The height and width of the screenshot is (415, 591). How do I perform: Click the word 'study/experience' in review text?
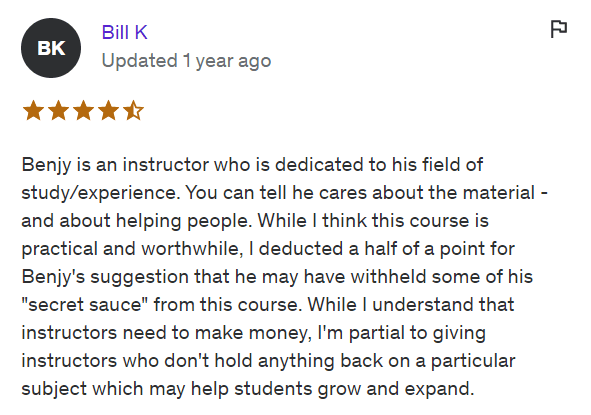click(x=99, y=193)
